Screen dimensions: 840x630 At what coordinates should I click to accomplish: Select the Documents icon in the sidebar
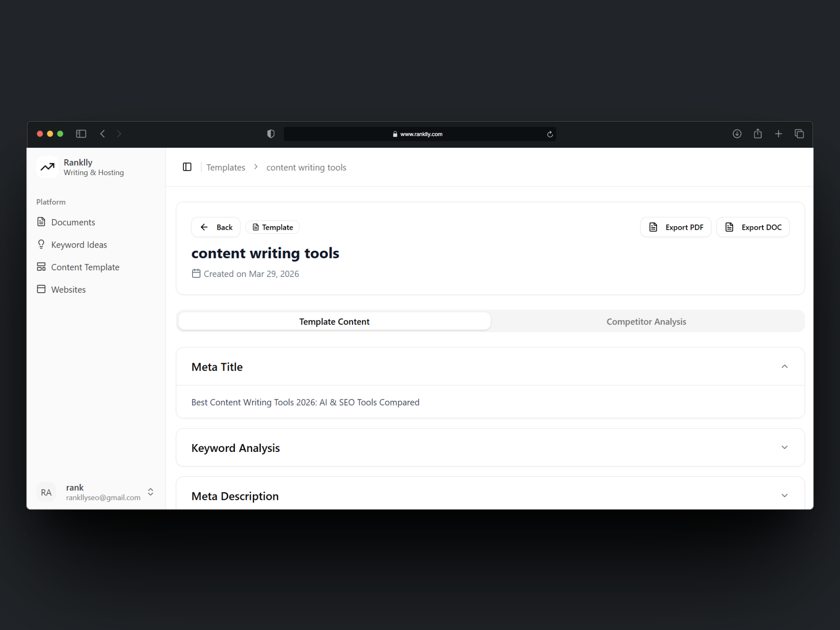[41, 222]
